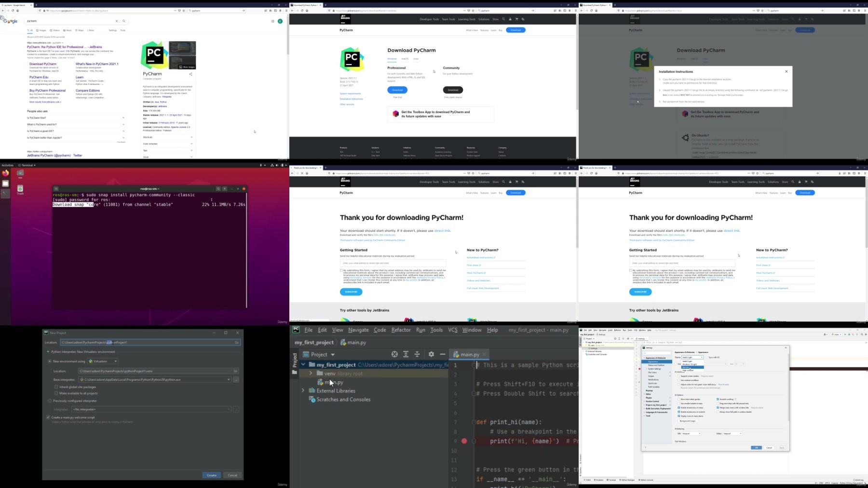Image resolution: width=868 pixels, height=488 pixels.
Task: Click the Settings dialog vertical scrollbar
Action: pyautogui.click(x=788, y=386)
